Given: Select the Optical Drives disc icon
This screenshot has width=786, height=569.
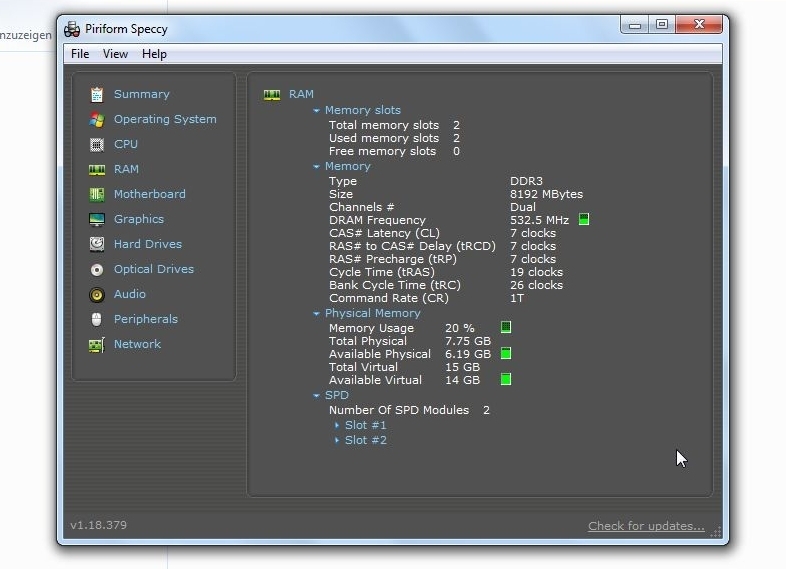Looking at the screenshot, I should pyautogui.click(x=97, y=269).
